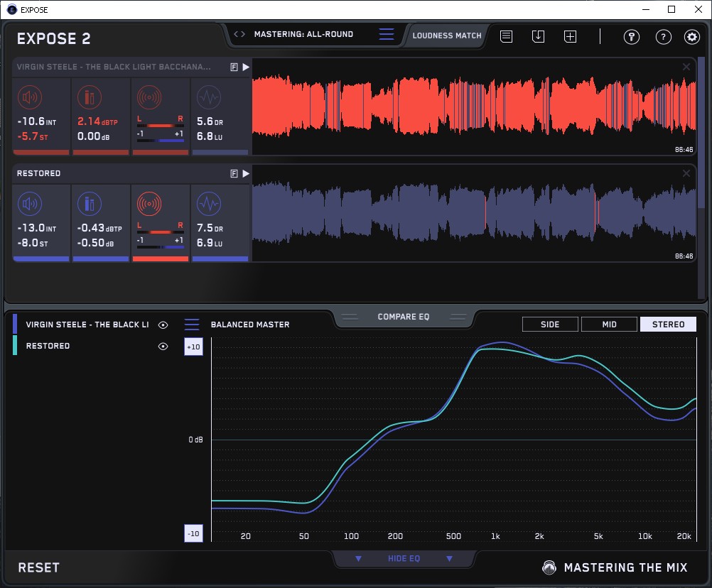Collapse the panel with Hide EQ
The image size is (712, 588).
tap(404, 559)
